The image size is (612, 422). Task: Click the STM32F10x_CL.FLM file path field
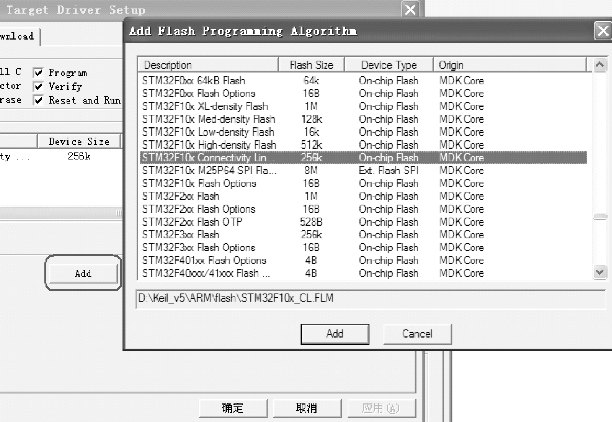click(370, 299)
